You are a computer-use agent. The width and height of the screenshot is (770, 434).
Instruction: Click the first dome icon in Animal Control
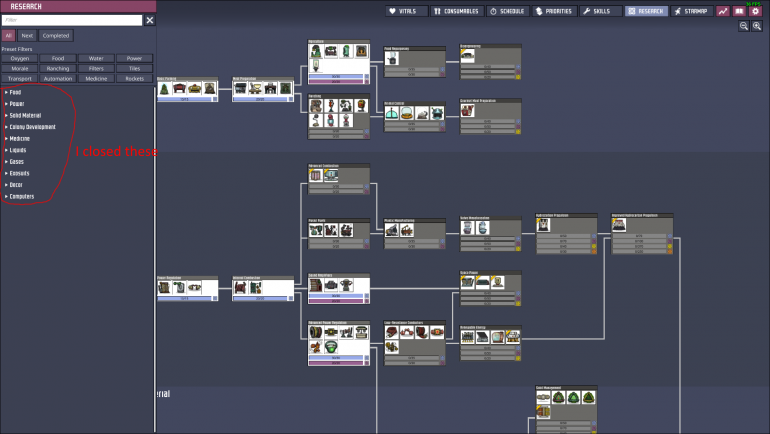click(391, 113)
